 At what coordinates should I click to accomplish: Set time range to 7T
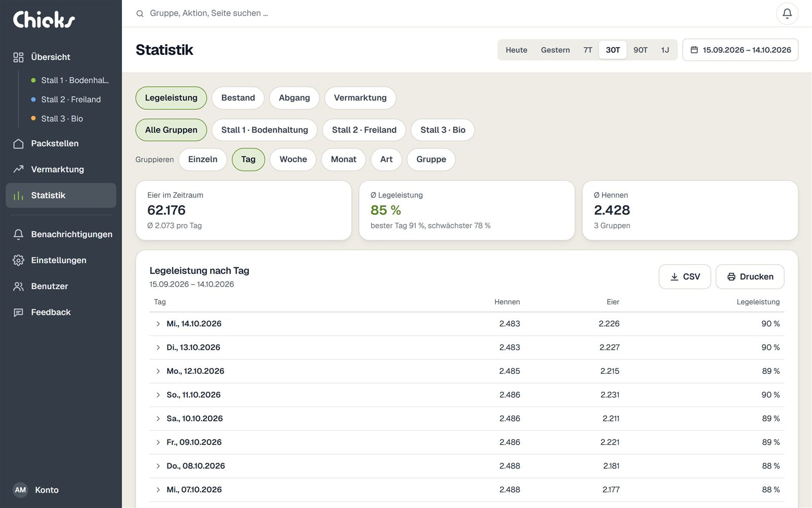588,50
